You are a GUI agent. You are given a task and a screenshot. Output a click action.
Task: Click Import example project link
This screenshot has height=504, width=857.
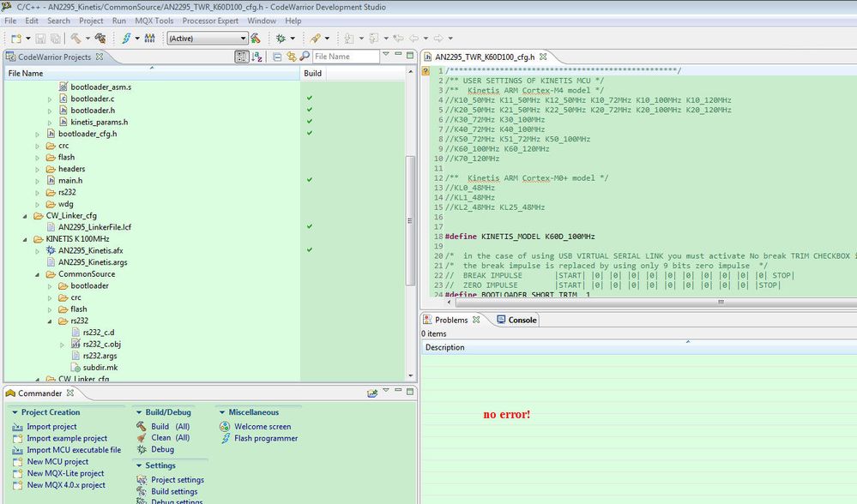click(66, 438)
